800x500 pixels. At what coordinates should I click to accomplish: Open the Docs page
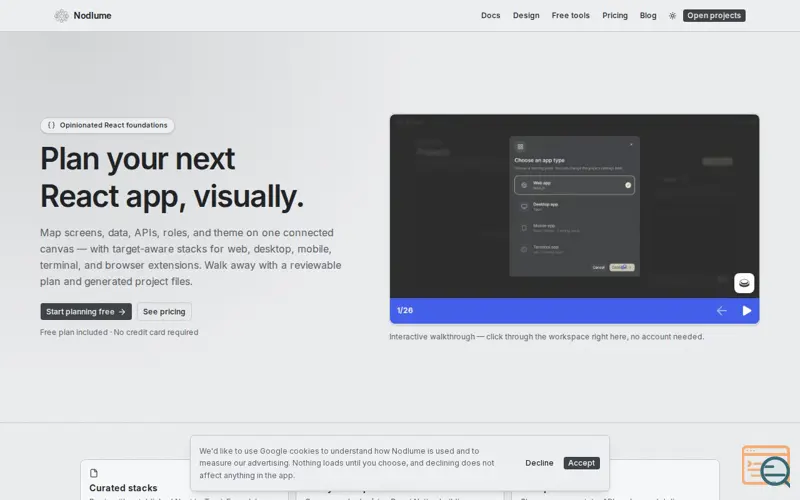(x=490, y=16)
